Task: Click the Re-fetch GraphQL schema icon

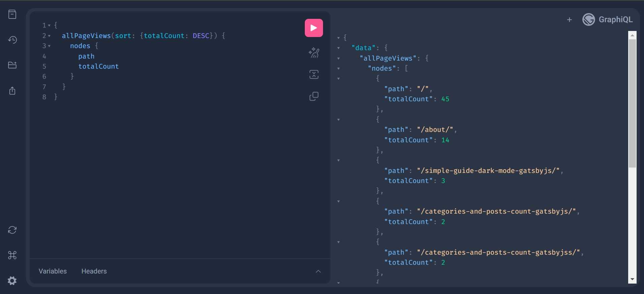Action: 12,230
